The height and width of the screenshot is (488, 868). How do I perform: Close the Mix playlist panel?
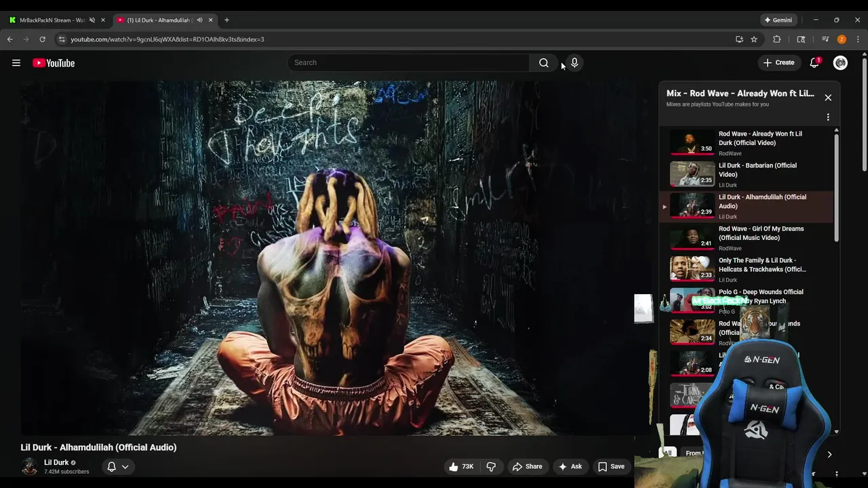point(828,98)
